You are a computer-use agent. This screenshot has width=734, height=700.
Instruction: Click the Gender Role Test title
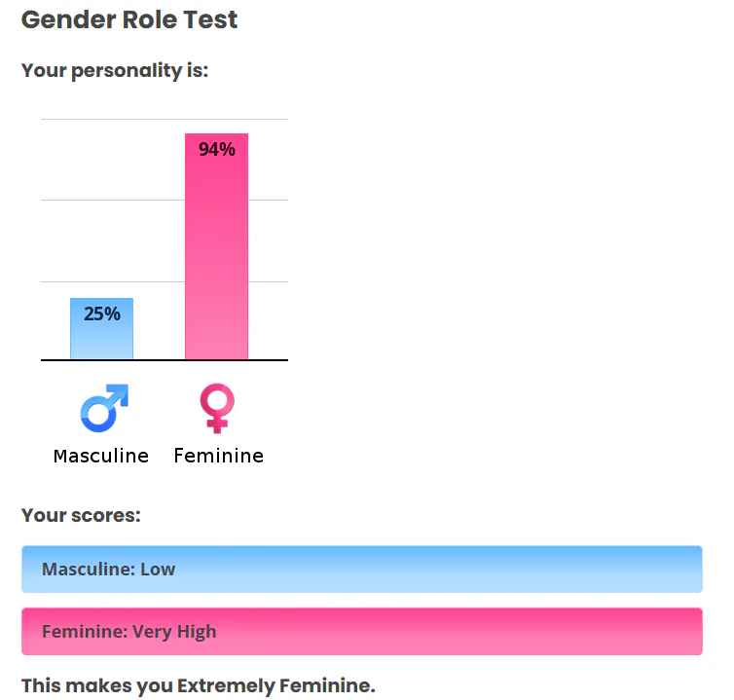tap(129, 19)
